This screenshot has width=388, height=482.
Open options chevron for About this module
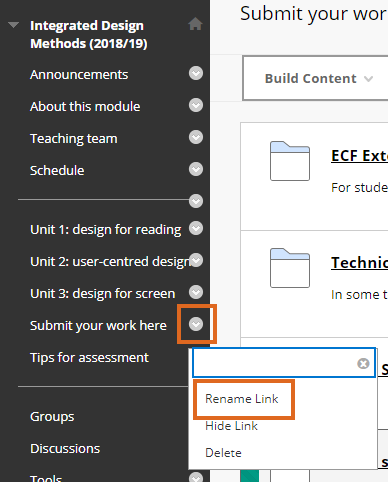click(196, 105)
